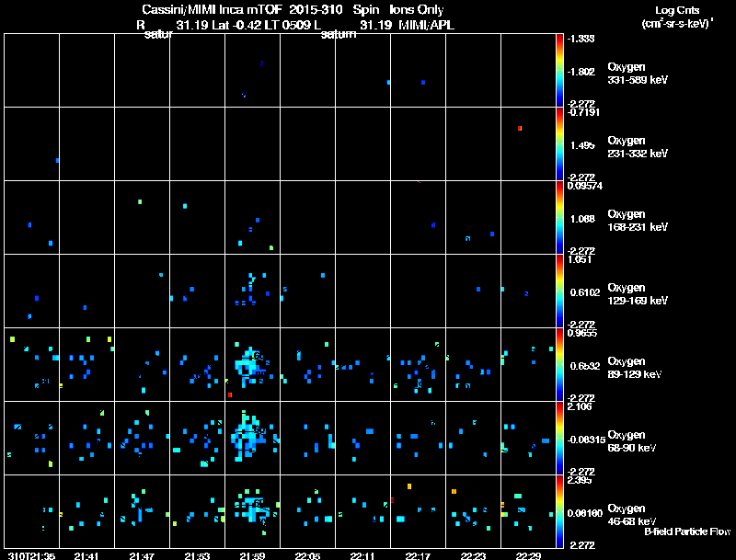
Task: Click the "Log Cnts" colorbar heading
Action: [x=677, y=10]
